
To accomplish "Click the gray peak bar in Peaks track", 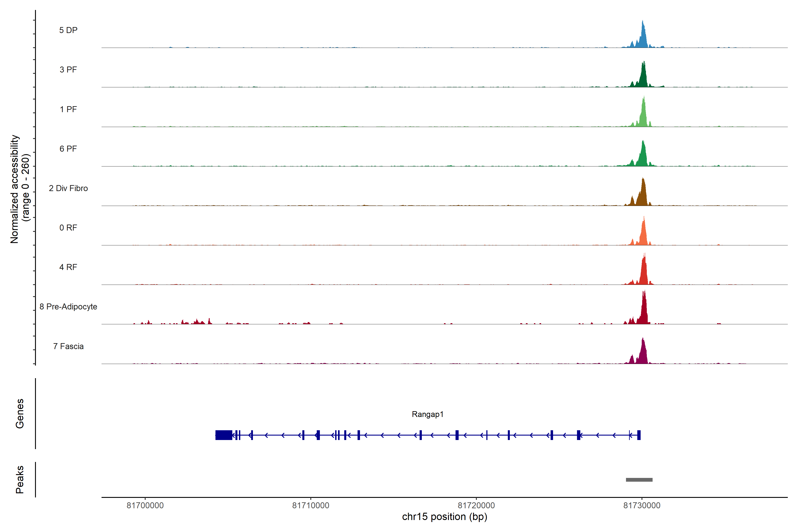I will [x=639, y=480].
